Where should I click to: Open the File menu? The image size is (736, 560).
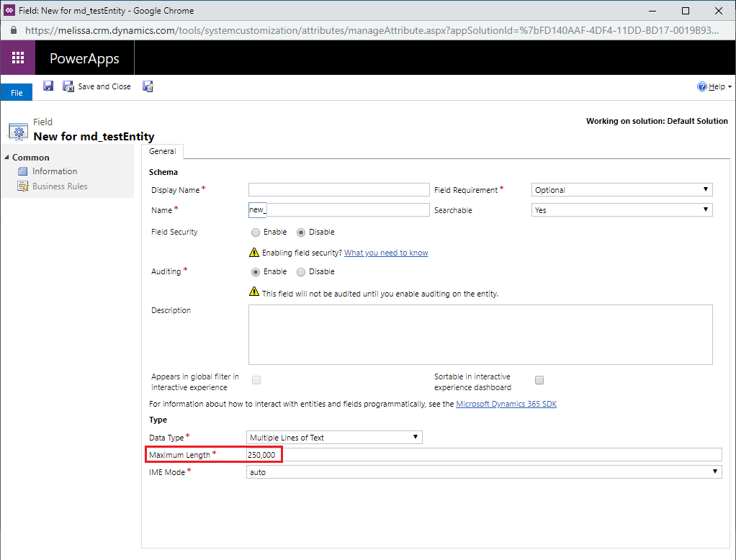(17, 92)
